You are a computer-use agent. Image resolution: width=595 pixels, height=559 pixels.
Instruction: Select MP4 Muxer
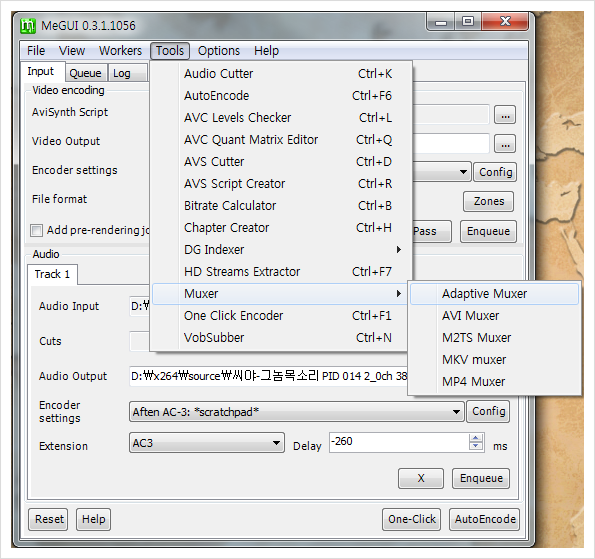pos(494,382)
